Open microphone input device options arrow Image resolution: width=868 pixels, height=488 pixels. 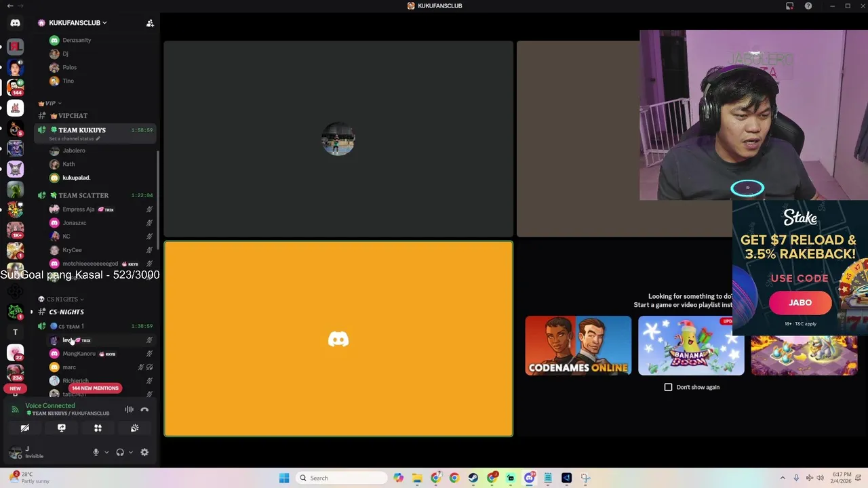click(x=106, y=452)
